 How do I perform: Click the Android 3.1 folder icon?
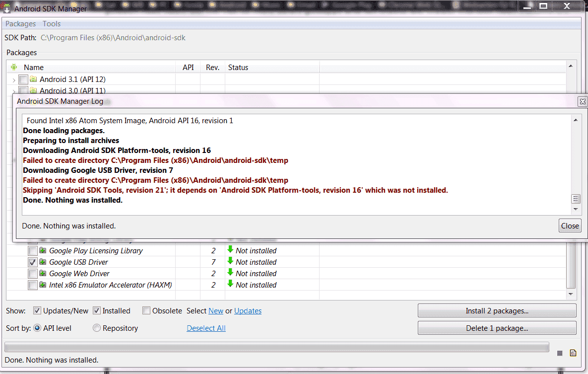pos(33,79)
